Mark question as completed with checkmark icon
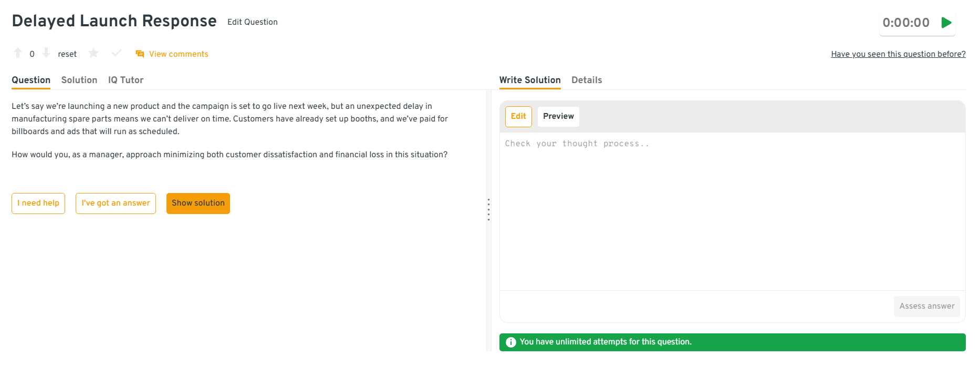Viewport: 980px width, 366px height. [117, 53]
